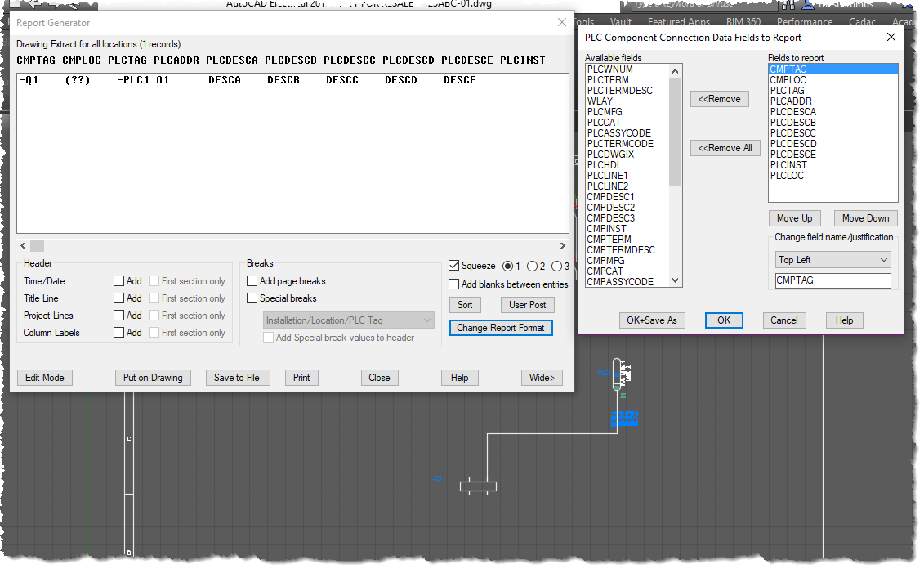Toggle the "Special breaks" checkbox
Viewport: 924px width, 569px height.
252,298
